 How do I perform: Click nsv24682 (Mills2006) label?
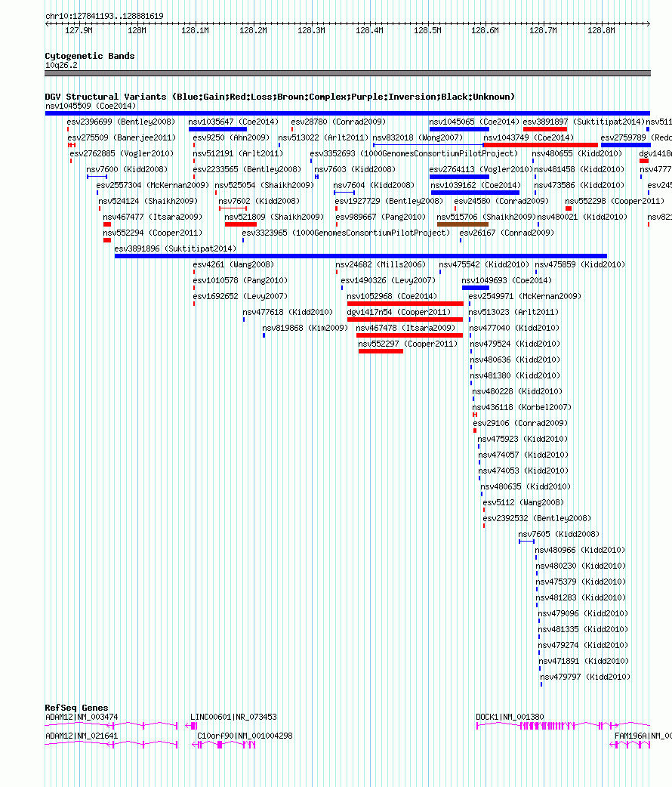pos(381,264)
